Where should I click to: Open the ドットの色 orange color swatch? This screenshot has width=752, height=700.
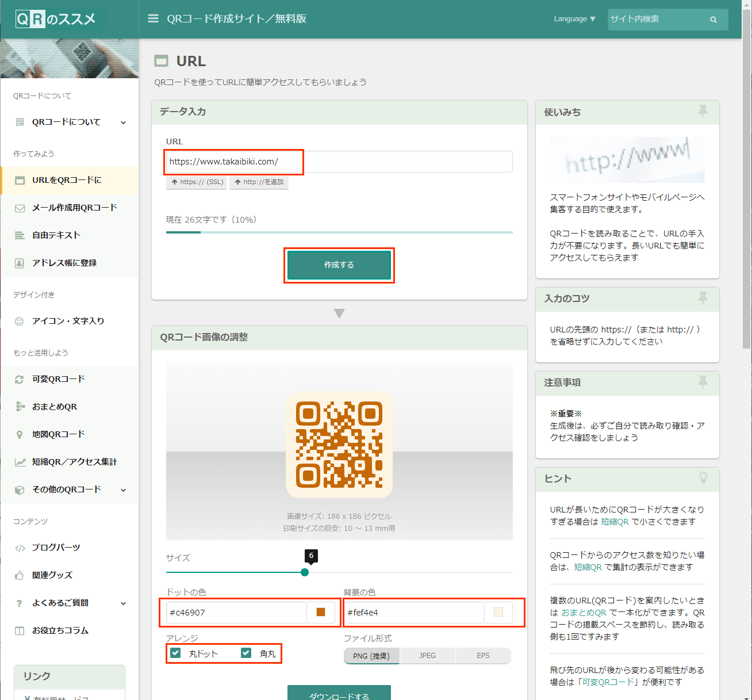[321, 612]
